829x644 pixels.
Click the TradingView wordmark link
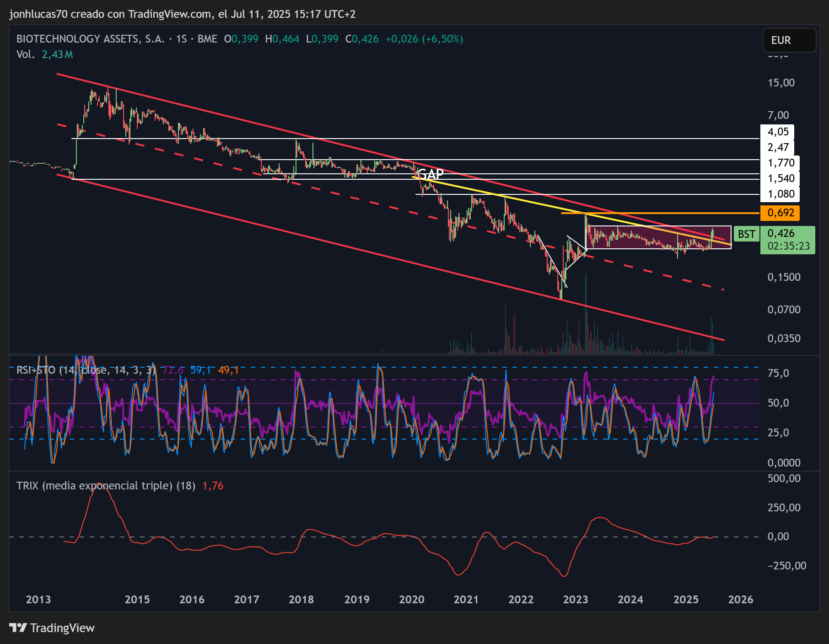click(x=62, y=628)
